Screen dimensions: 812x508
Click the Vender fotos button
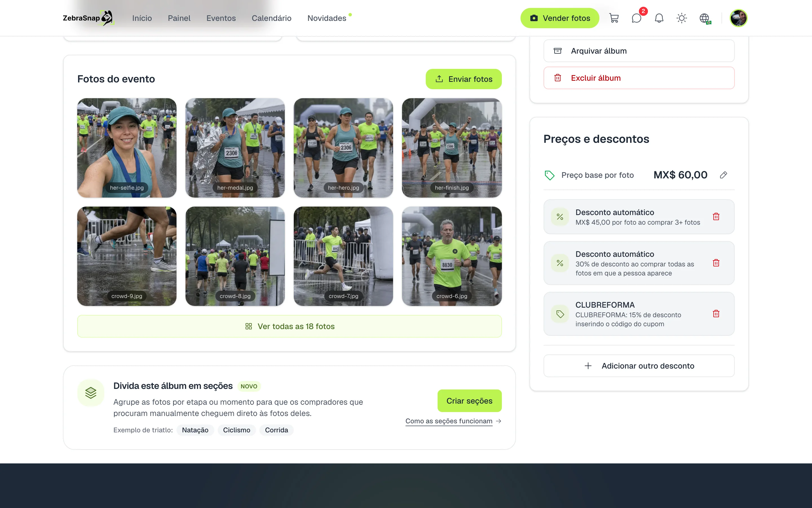559,18
